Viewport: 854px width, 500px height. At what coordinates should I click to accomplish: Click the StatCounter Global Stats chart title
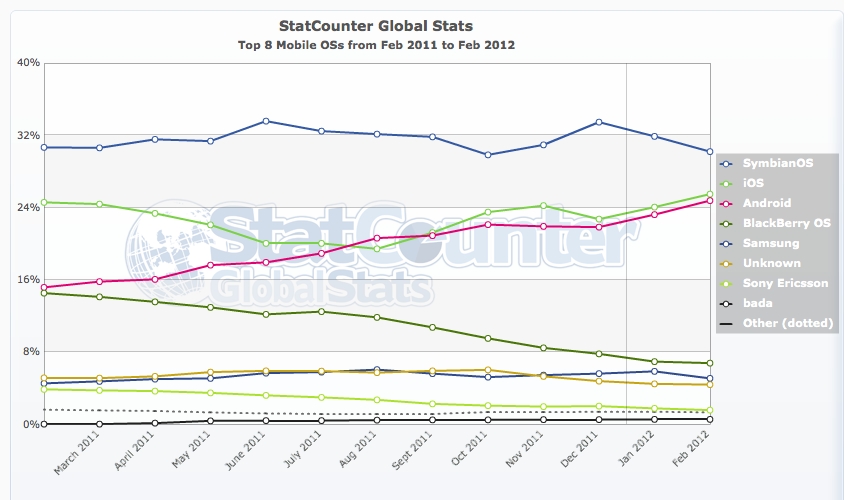coord(376,25)
